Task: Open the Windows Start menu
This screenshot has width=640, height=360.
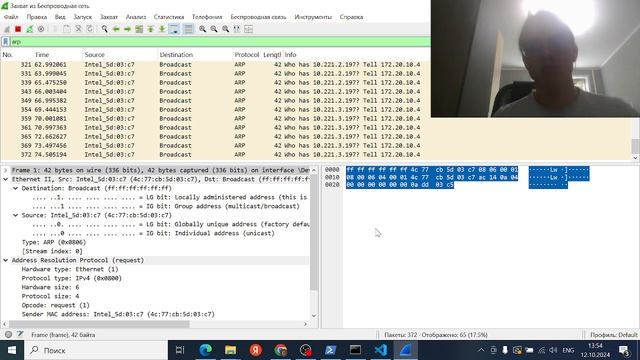Action: [12, 350]
